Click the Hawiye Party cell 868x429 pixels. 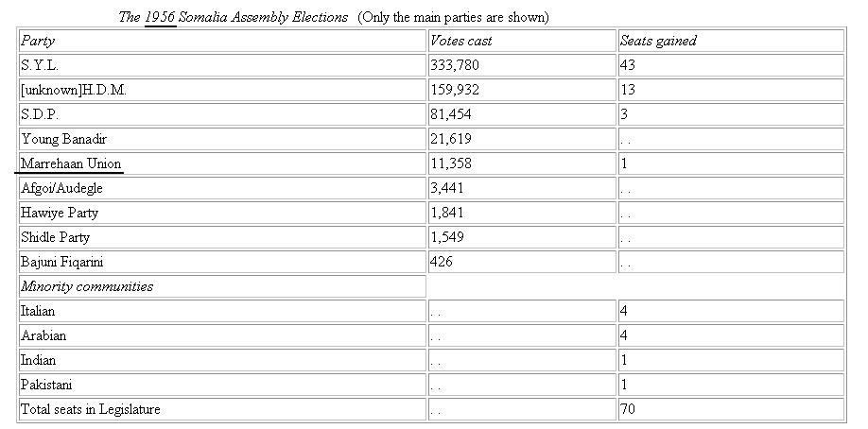click(x=222, y=213)
